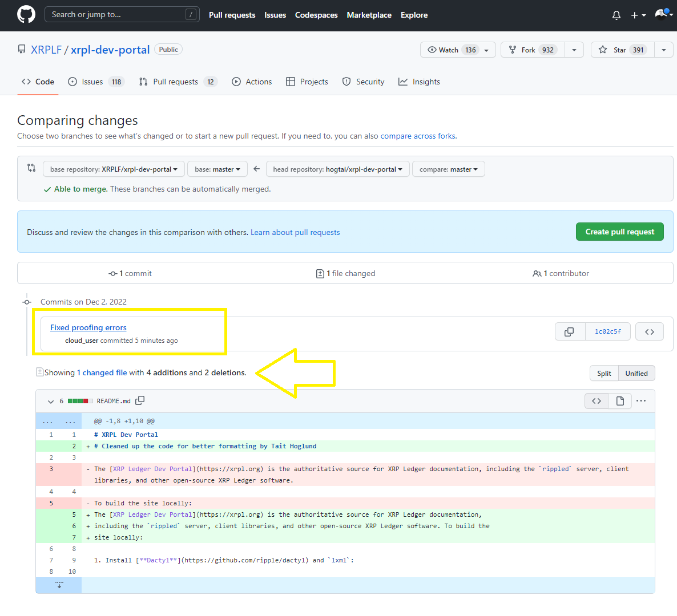Open the compare: master branch dropdown

click(449, 169)
